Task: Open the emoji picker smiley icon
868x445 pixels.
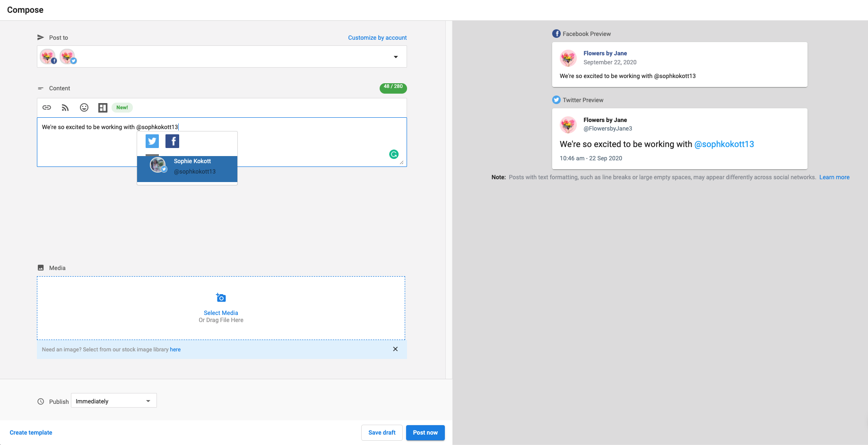Action: [x=84, y=107]
